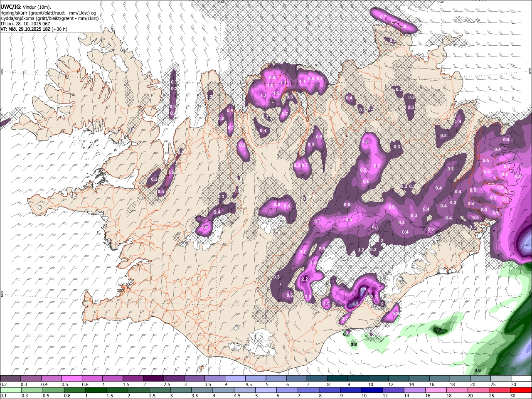The image size is (532, 399).
Task: Select the top legend swatch between 0.3 and 0.4
Action: point(31,379)
